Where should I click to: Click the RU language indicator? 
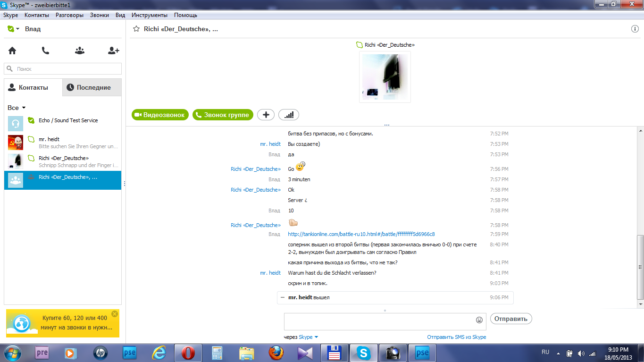point(545,352)
